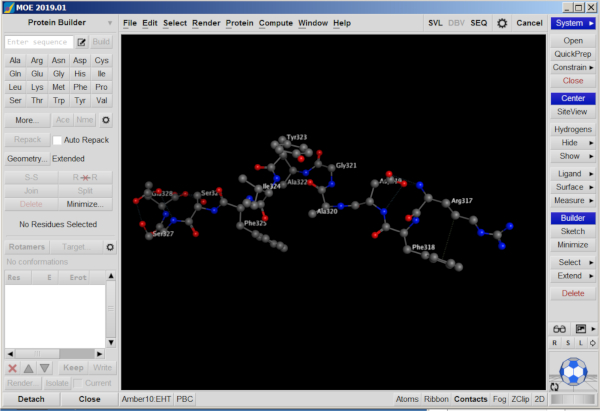600x411 pixels.
Task: Click the rotate reset icon below the R button
Action: [554, 386]
